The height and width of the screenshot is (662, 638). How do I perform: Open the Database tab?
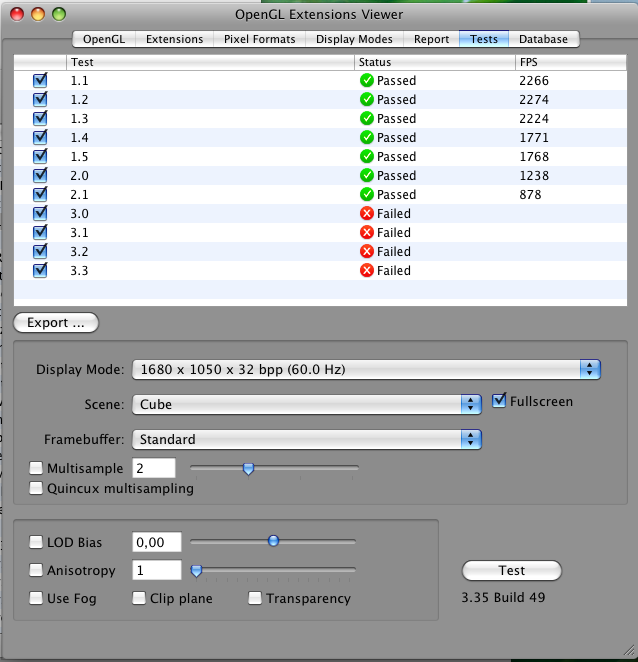click(x=543, y=39)
